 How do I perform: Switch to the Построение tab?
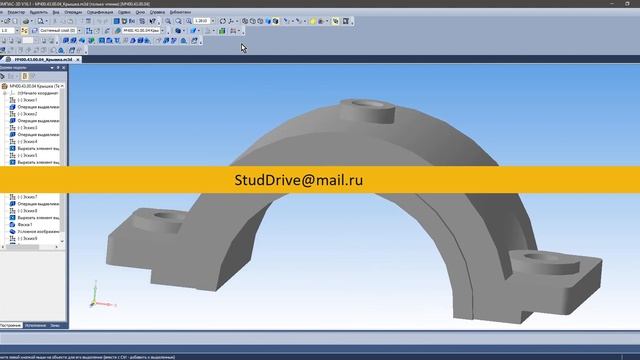coord(11,325)
